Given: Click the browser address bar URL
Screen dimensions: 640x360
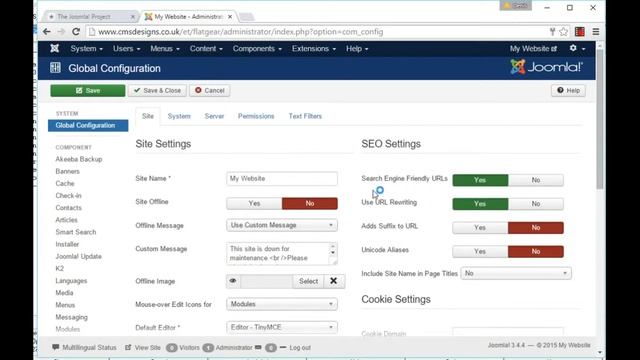Looking at the screenshot, I should pos(241,32).
